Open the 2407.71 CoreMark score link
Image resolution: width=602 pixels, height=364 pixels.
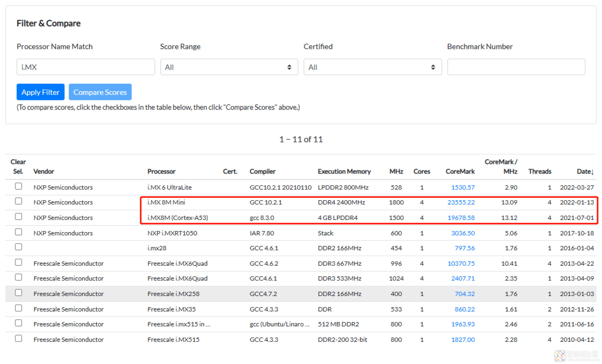coord(463,278)
